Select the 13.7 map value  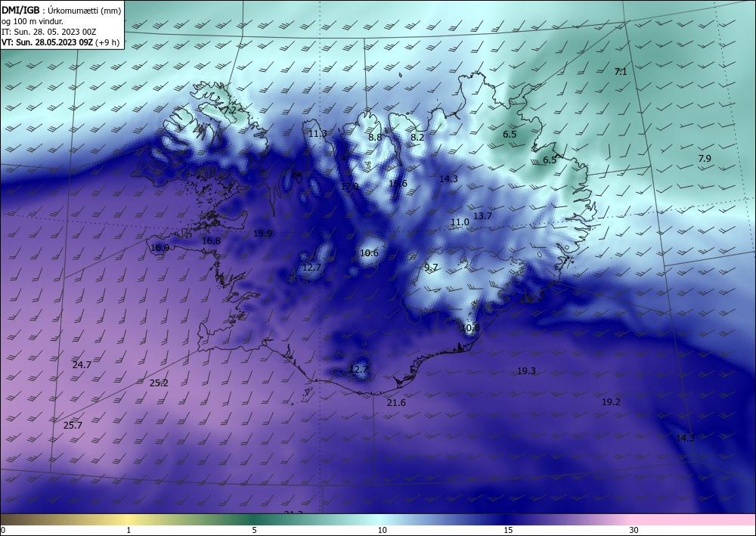pos(482,216)
